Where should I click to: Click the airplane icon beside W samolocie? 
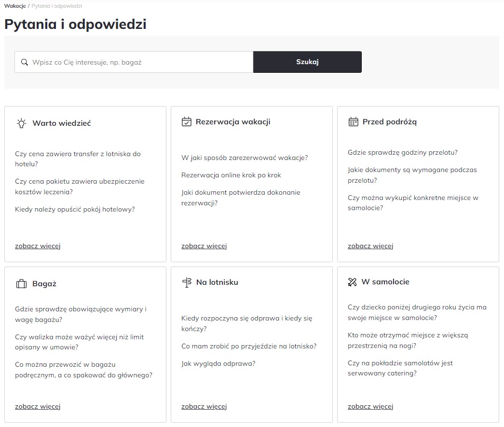pyautogui.click(x=353, y=282)
